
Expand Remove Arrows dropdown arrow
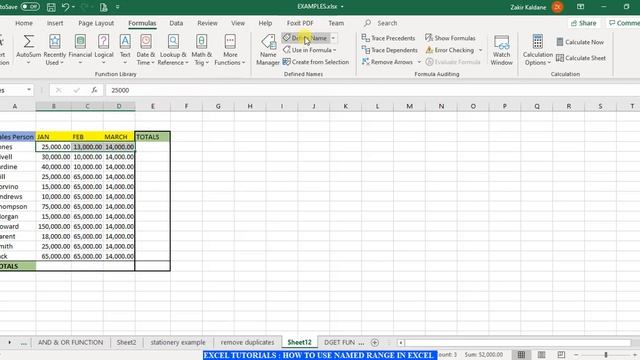tap(419, 62)
